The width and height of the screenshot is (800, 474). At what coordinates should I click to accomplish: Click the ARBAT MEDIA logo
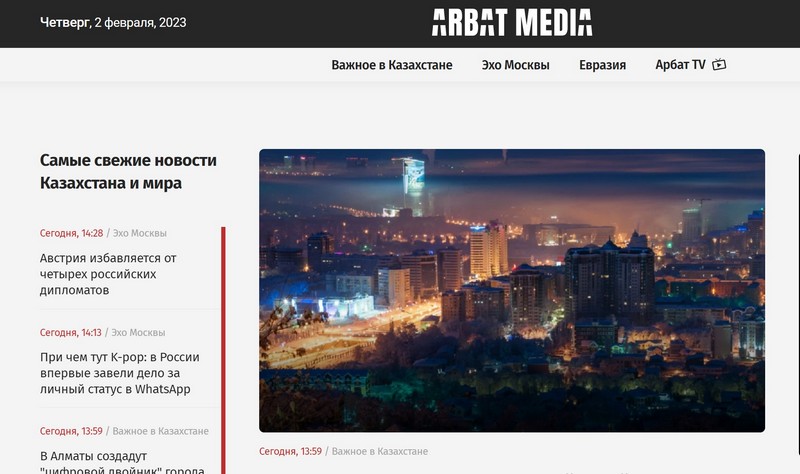pos(511,22)
